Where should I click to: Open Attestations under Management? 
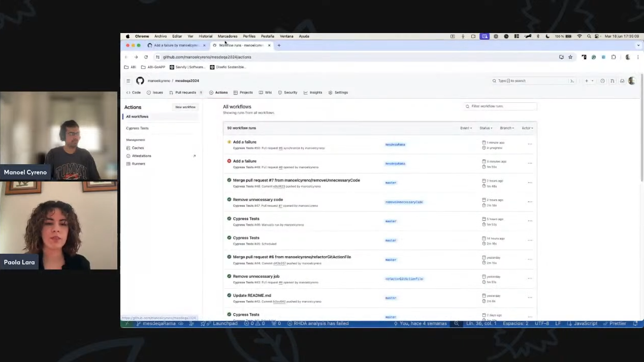click(139, 156)
